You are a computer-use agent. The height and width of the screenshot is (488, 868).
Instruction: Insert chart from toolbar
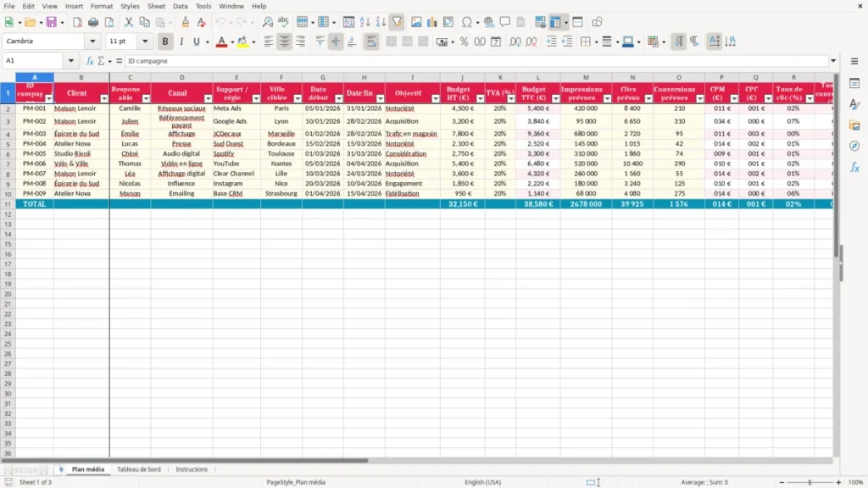click(x=432, y=22)
